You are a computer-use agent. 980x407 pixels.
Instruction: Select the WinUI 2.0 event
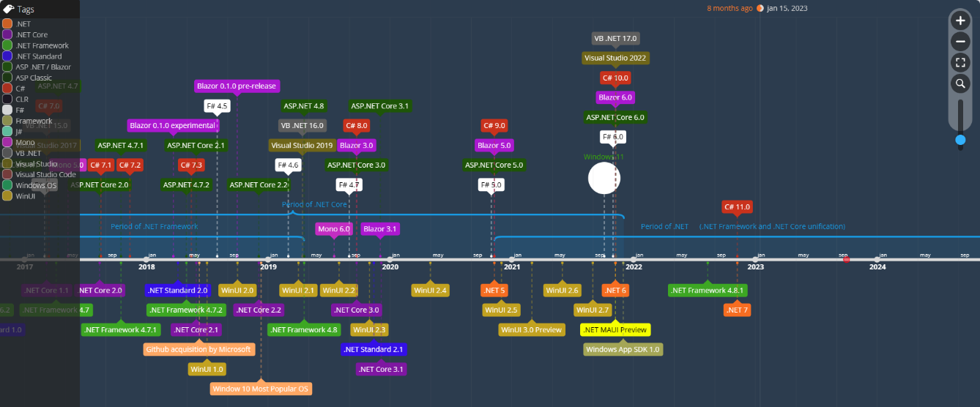click(x=237, y=291)
